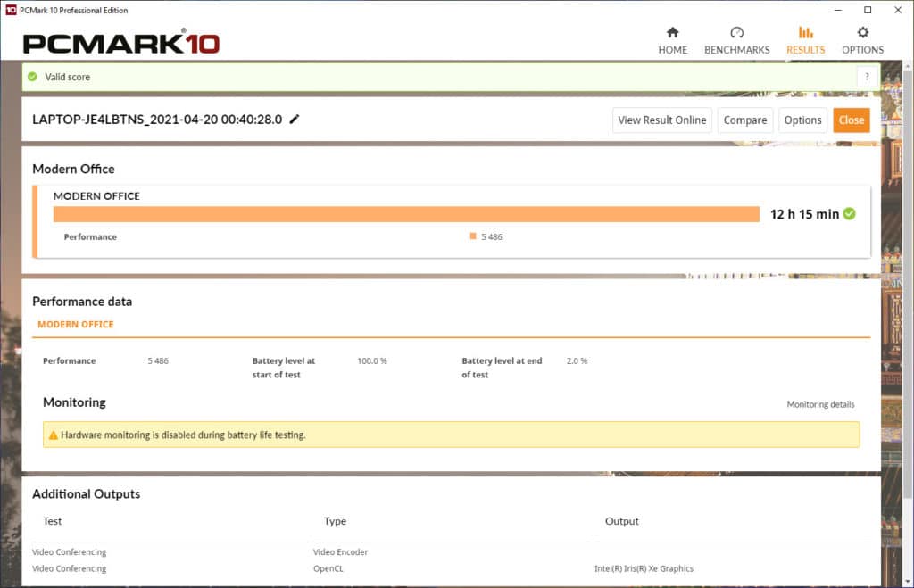Click the pencil icon to rename result

[x=295, y=119]
